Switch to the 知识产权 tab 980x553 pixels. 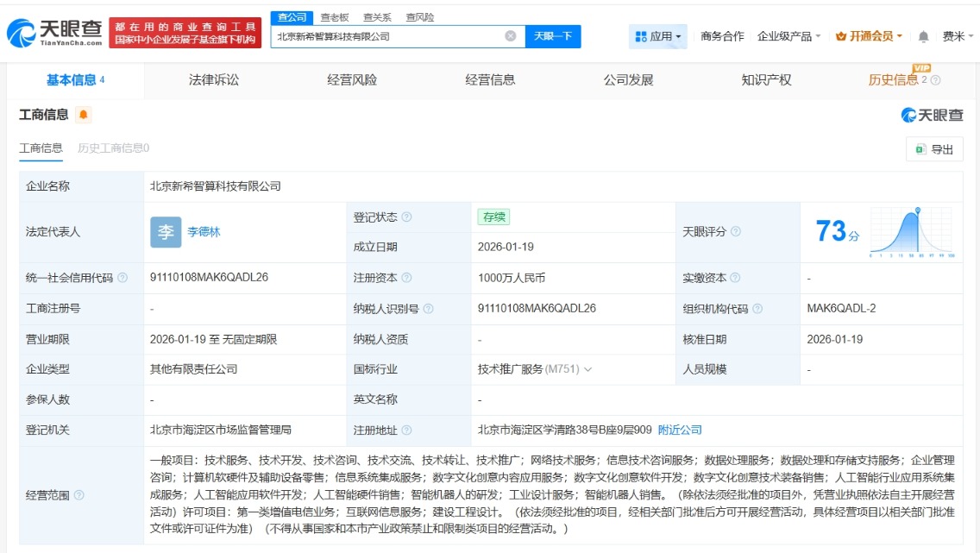(x=766, y=80)
